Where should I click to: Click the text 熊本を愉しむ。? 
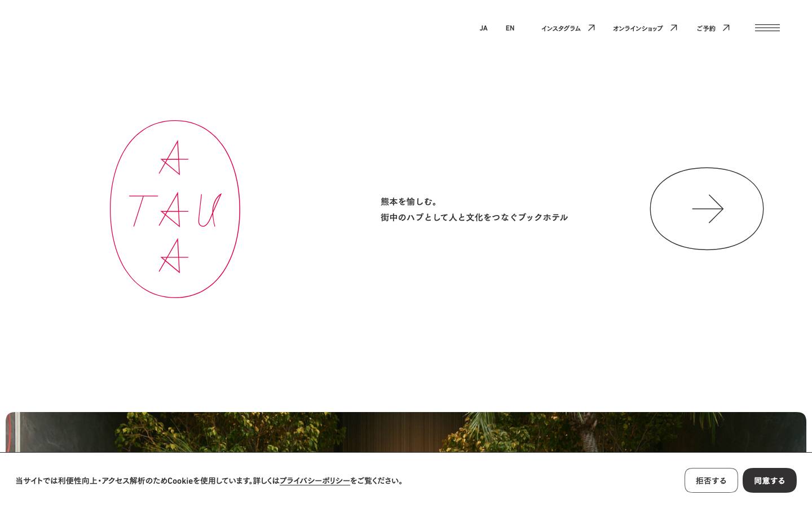coord(409,202)
